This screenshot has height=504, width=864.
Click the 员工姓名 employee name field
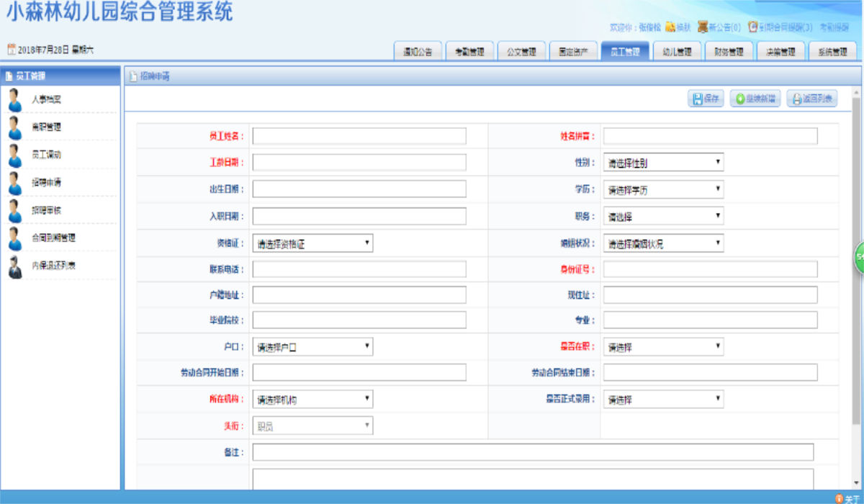click(359, 136)
